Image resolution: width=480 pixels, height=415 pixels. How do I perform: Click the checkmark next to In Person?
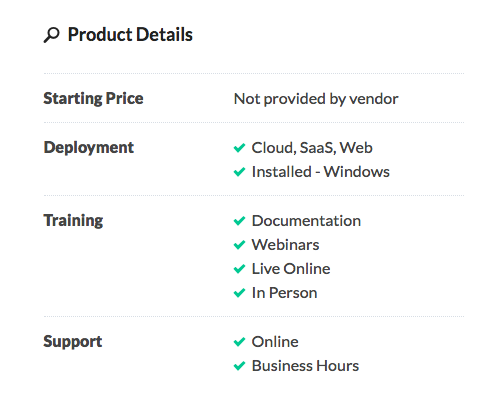(x=239, y=293)
